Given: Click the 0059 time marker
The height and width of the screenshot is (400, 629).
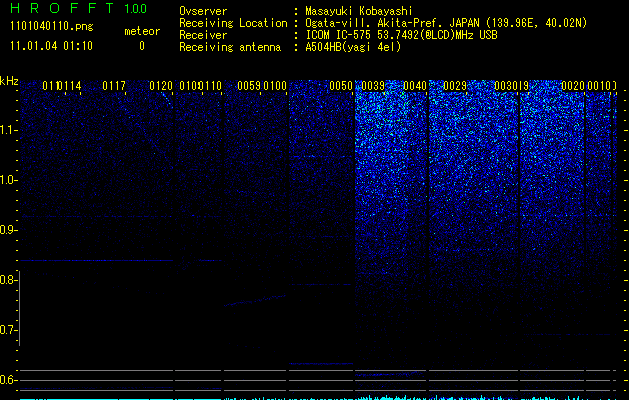Looking at the screenshot, I should click(x=249, y=86).
